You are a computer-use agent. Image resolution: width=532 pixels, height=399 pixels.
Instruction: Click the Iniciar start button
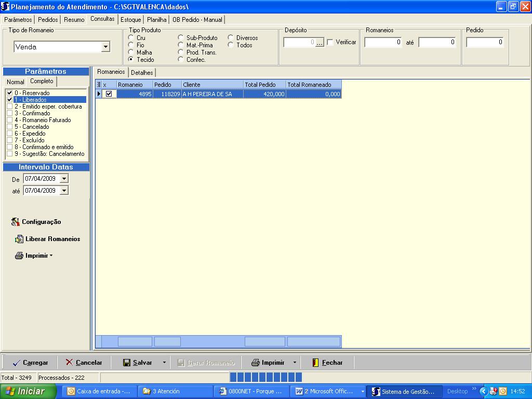pyautogui.click(x=28, y=391)
